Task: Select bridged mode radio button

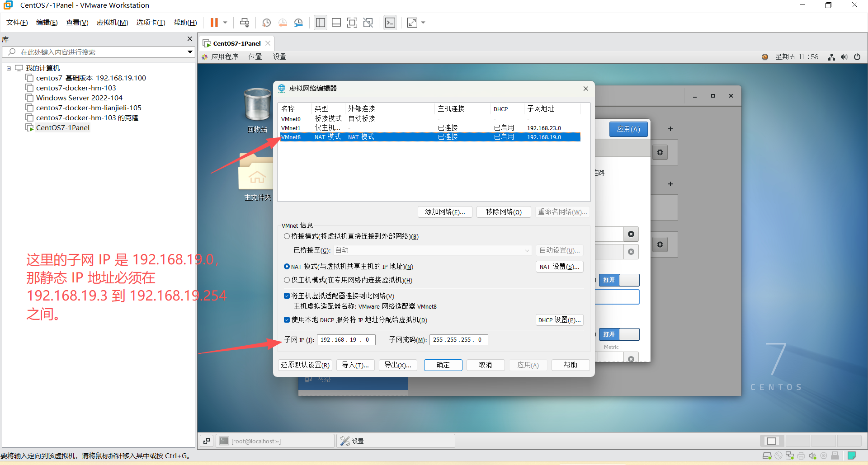Action: click(x=287, y=236)
